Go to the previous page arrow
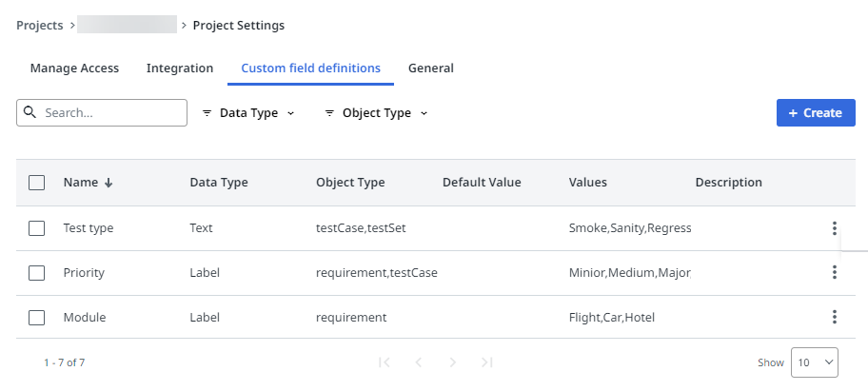 click(x=419, y=362)
